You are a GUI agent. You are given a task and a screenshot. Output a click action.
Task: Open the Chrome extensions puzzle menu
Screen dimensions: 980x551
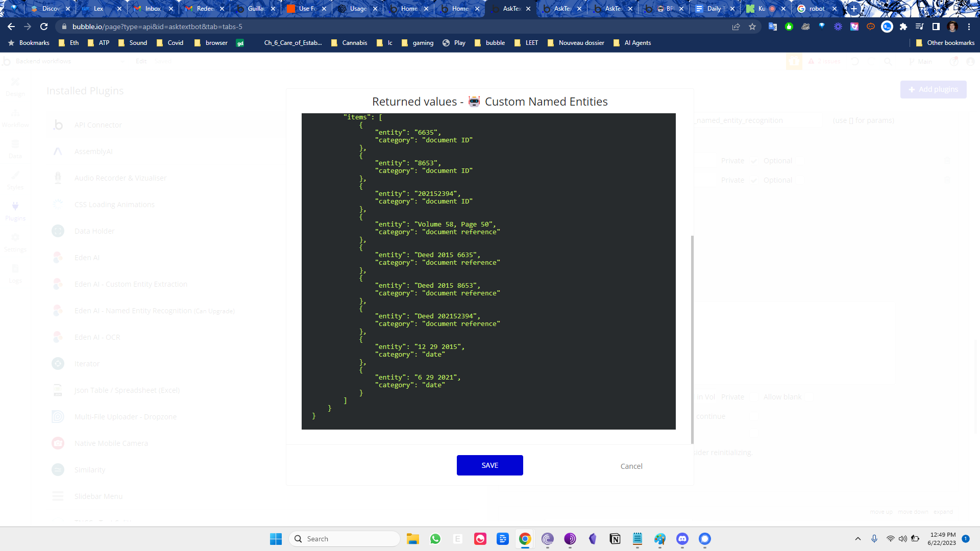(903, 27)
